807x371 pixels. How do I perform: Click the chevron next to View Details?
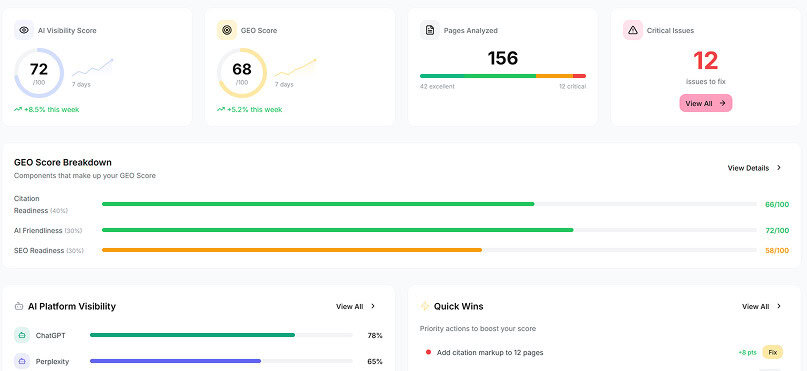click(779, 168)
